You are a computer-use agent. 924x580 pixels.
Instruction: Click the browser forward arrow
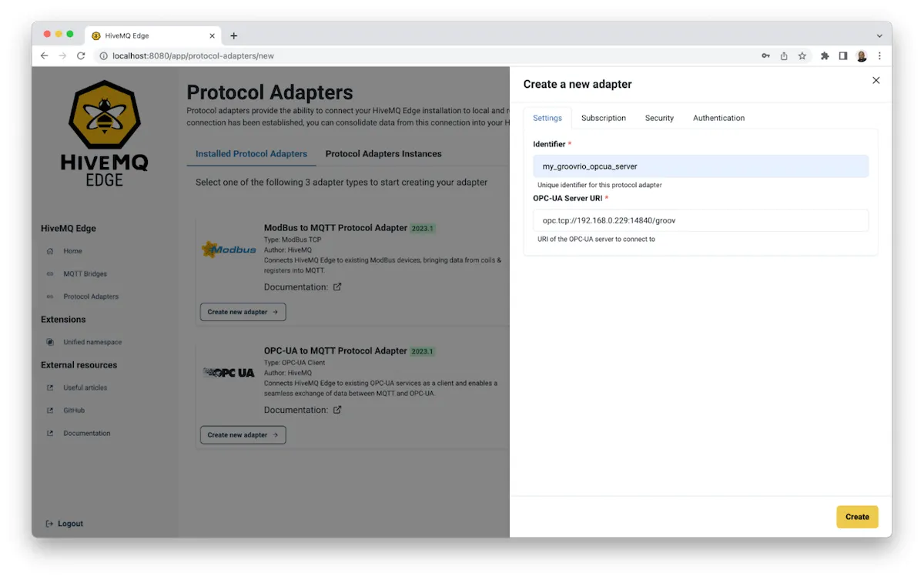62,56
